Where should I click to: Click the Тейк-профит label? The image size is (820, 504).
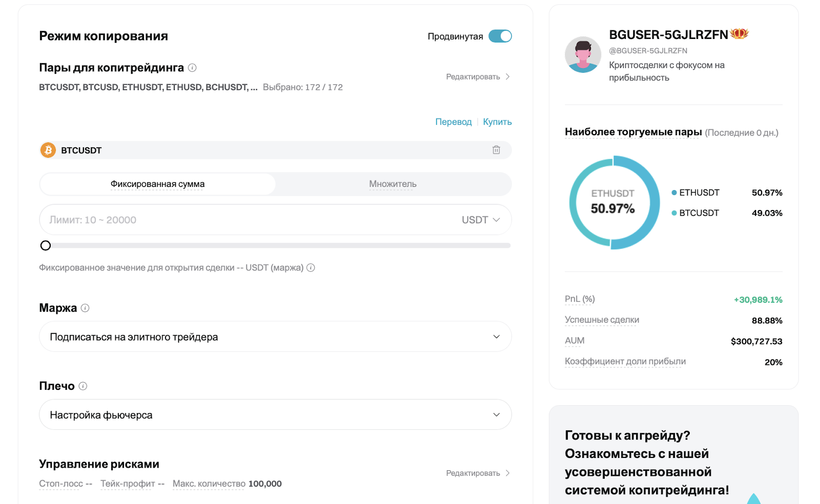tap(128, 484)
